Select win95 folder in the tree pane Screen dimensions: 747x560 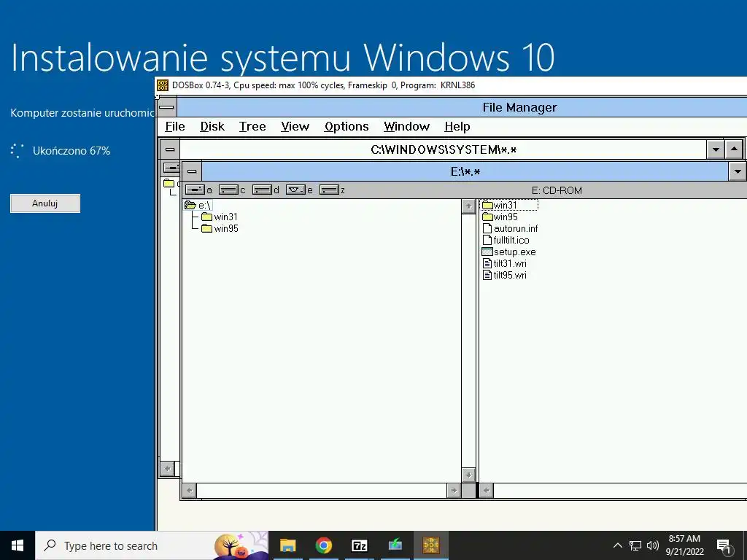point(220,228)
